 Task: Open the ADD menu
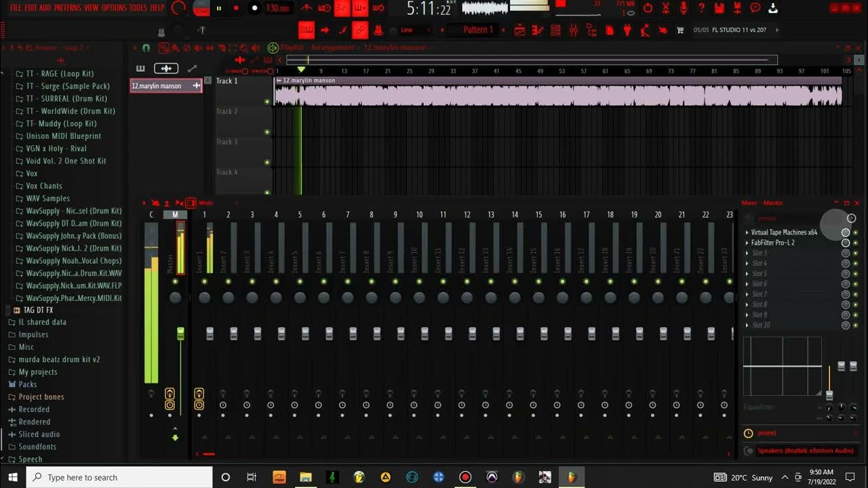[45, 7]
